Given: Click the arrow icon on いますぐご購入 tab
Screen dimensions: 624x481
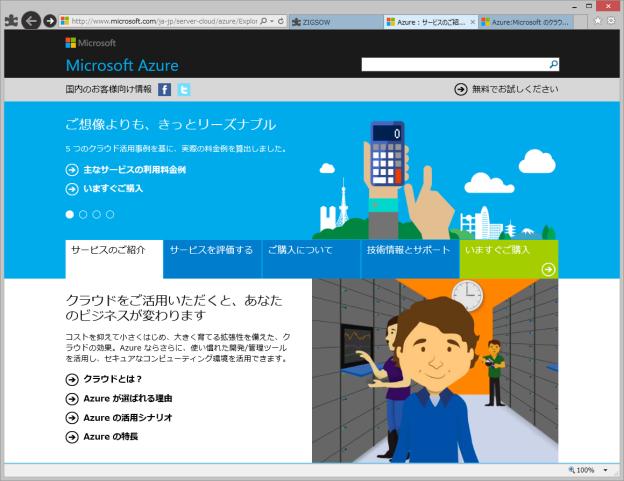Looking at the screenshot, I should [x=548, y=268].
